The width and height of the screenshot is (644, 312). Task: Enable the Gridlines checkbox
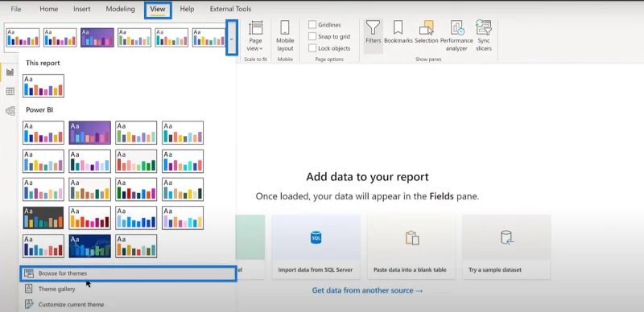point(312,25)
